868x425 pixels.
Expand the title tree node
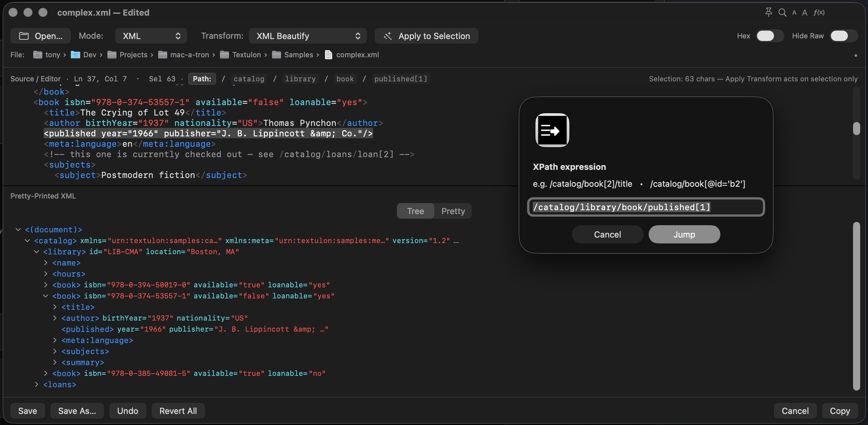coord(55,307)
